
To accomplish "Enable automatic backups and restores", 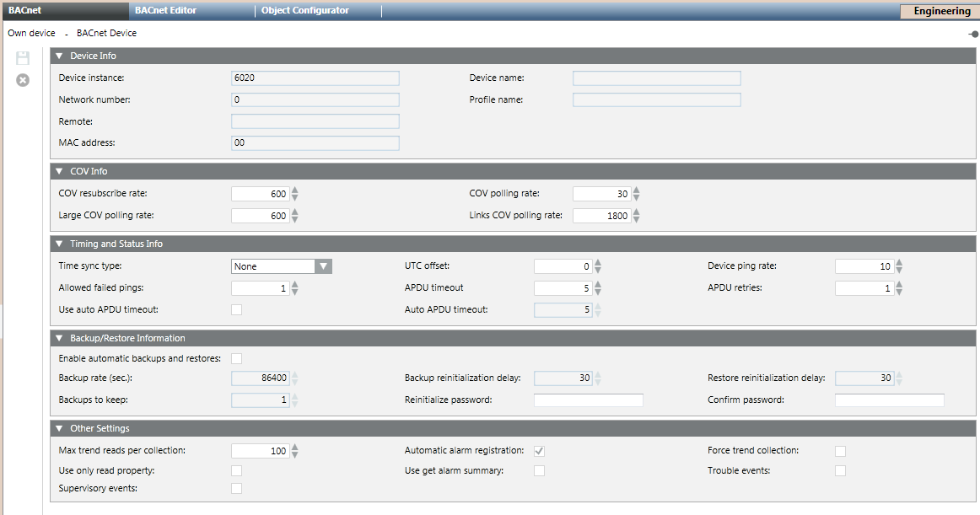I will [x=236, y=358].
